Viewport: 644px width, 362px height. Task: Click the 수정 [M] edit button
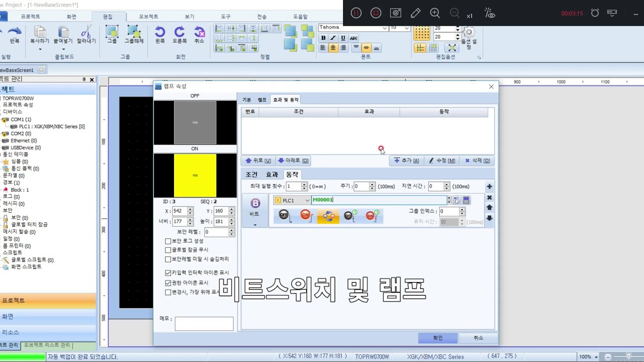[x=442, y=161]
